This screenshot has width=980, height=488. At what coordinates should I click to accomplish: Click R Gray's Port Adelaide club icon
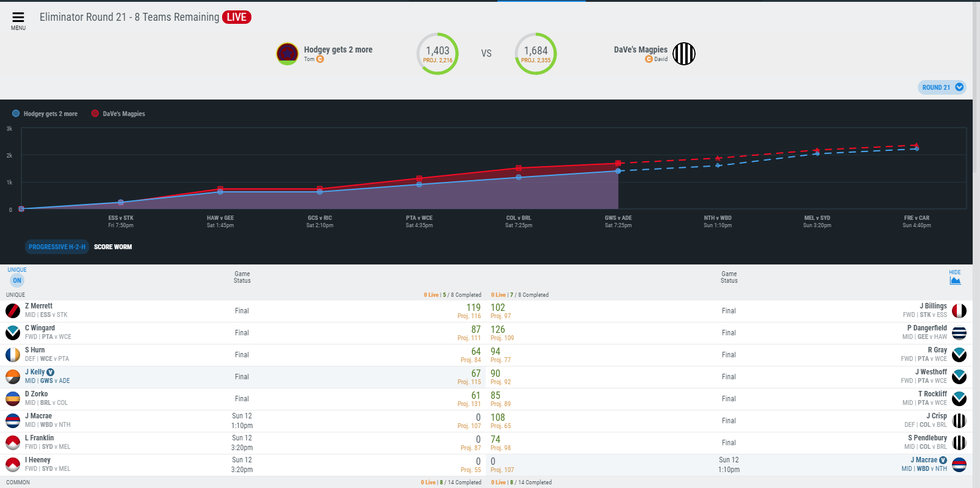click(959, 355)
